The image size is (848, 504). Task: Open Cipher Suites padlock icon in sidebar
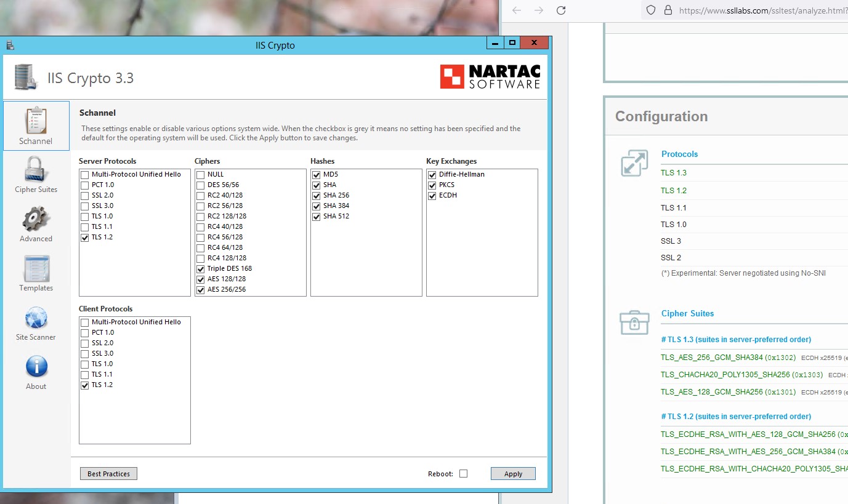[x=36, y=169]
